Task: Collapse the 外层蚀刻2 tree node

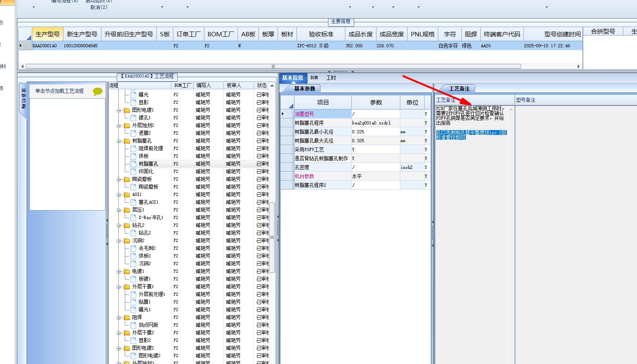Action: point(119,125)
